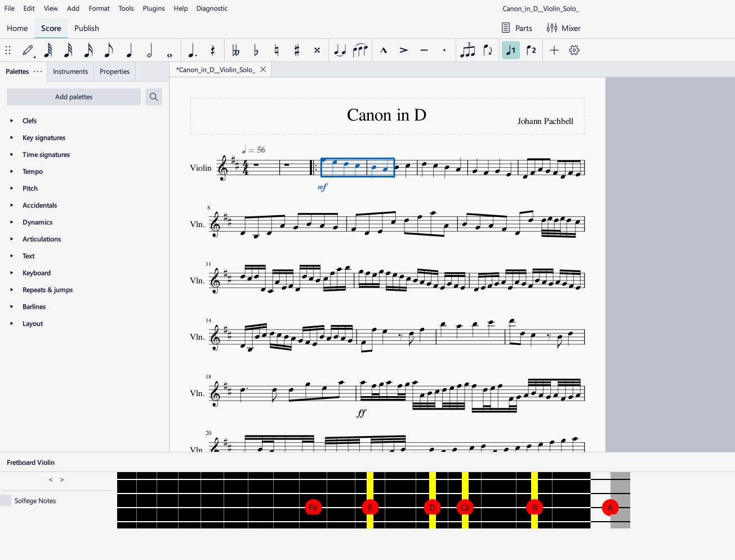
Task: Select composer text Johann Pachbell
Action: (545, 121)
